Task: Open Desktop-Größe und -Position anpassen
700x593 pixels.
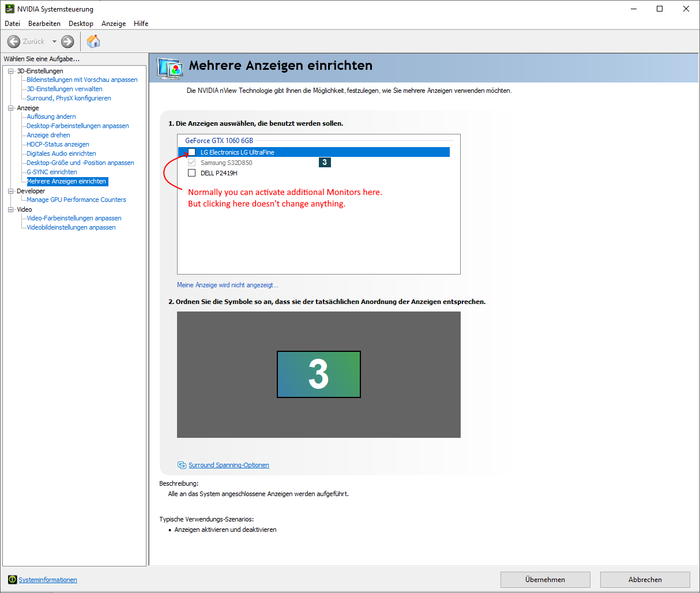Action: click(80, 163)
